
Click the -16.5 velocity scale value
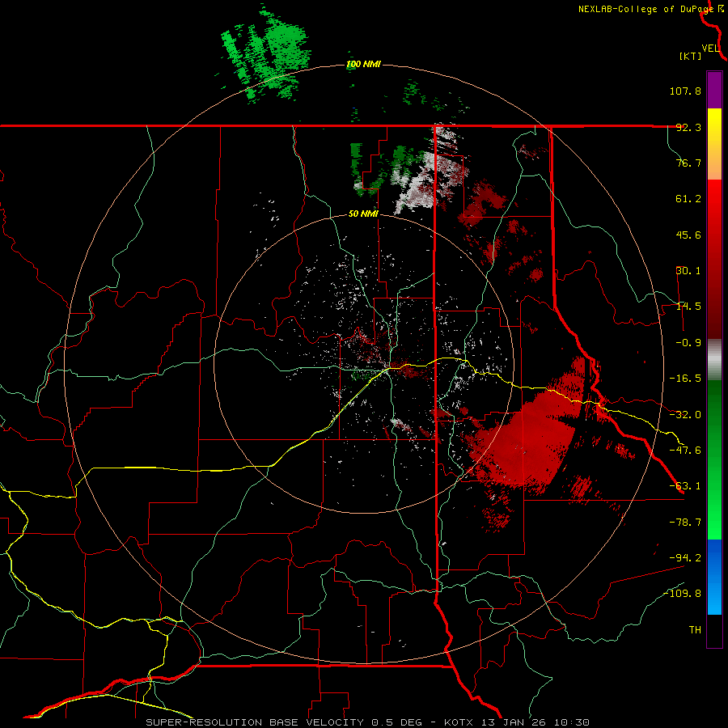(685, 379)
